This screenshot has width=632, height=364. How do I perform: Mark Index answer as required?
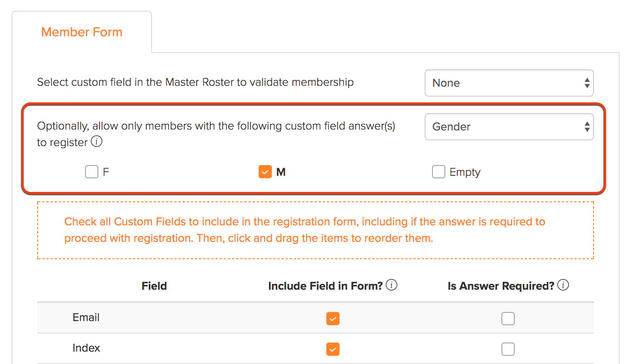[x=508, y=349]
